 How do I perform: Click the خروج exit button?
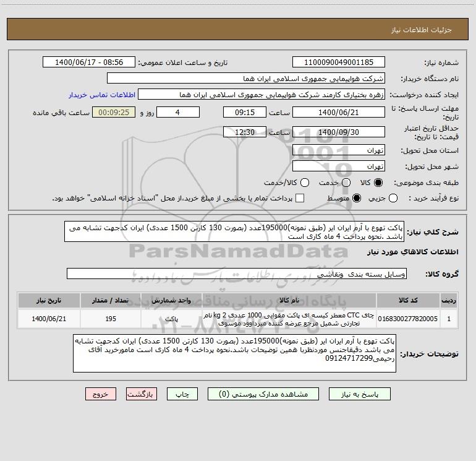pyautogui.click(x=101, y=394)
